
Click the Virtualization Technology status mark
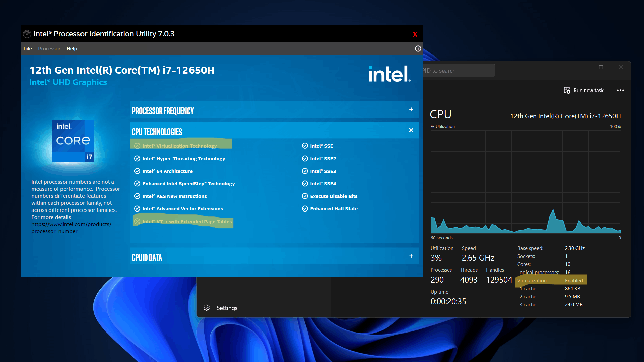click(x=137, y=146)
